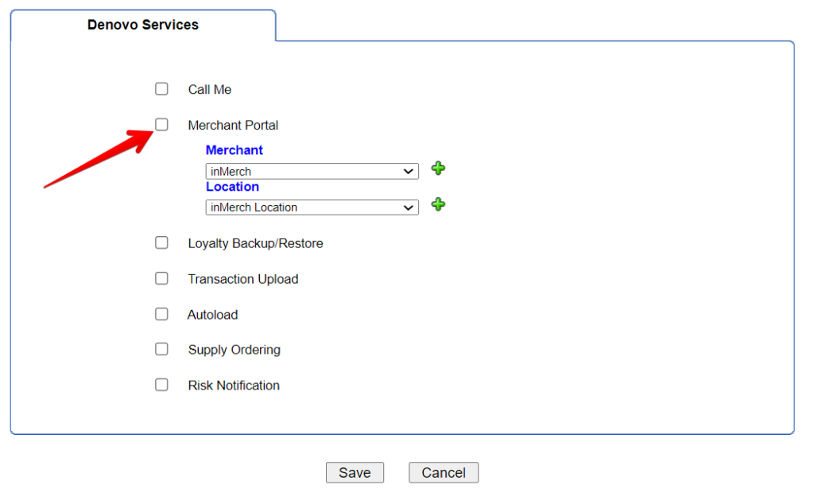
Task: Tick the Merchant Portal checkbox
Action: pyautogui.click(x=161, y=125)
